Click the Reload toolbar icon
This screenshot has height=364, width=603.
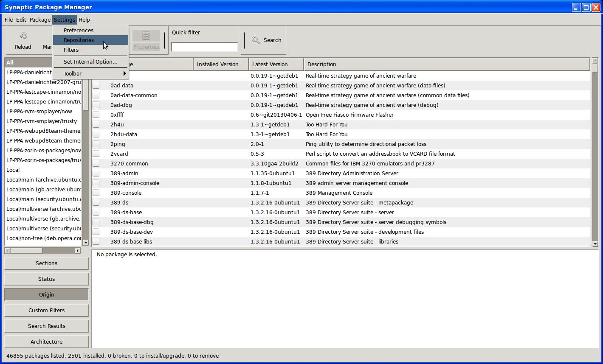23,36
